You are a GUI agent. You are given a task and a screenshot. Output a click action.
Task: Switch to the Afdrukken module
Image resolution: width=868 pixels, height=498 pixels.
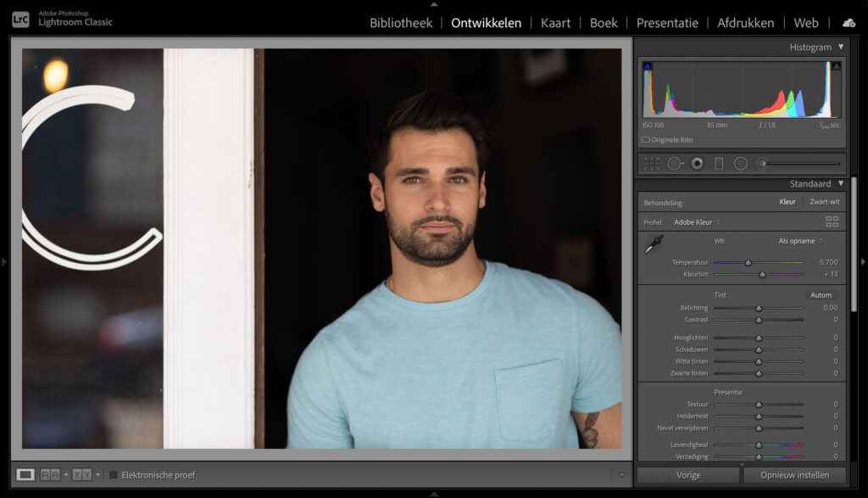click(746, 23)
